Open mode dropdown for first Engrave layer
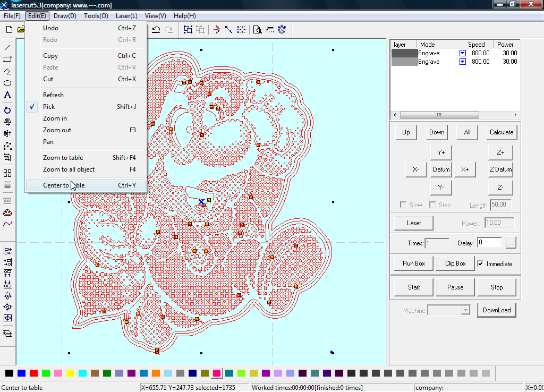544x392 pixels. coord(463,53)
